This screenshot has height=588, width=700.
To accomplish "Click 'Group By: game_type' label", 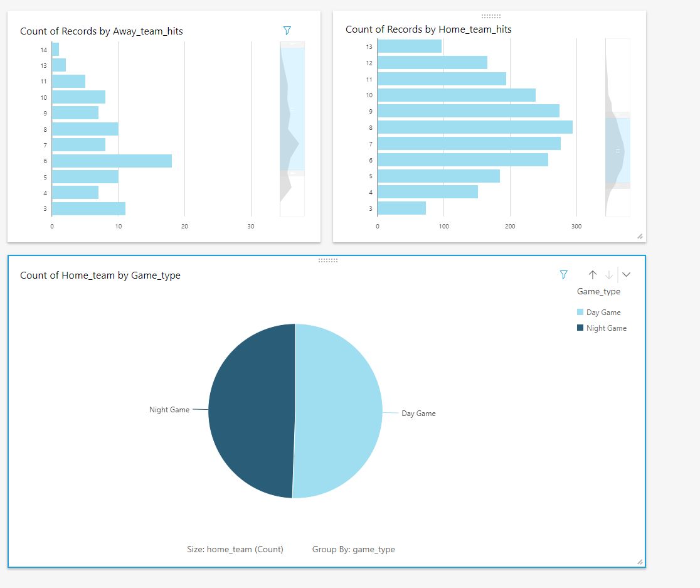I will pyautogui.click(x=354, y=550).
